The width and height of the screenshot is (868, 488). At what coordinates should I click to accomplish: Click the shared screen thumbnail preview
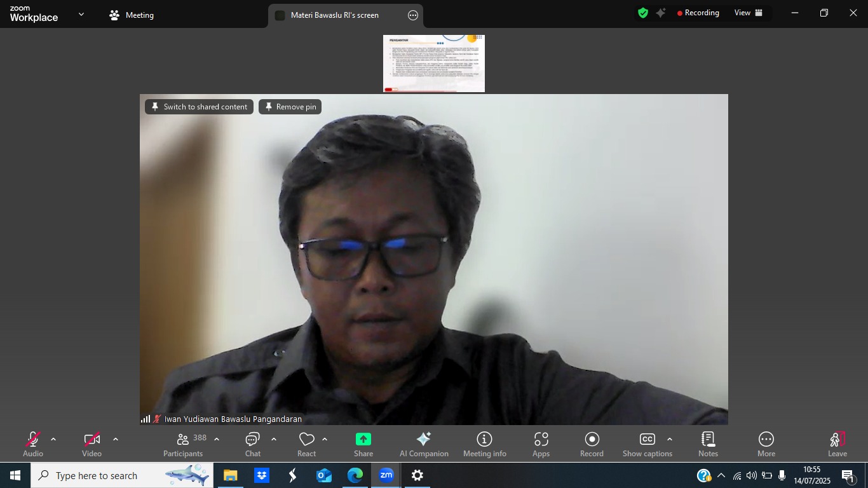[434, 64]
